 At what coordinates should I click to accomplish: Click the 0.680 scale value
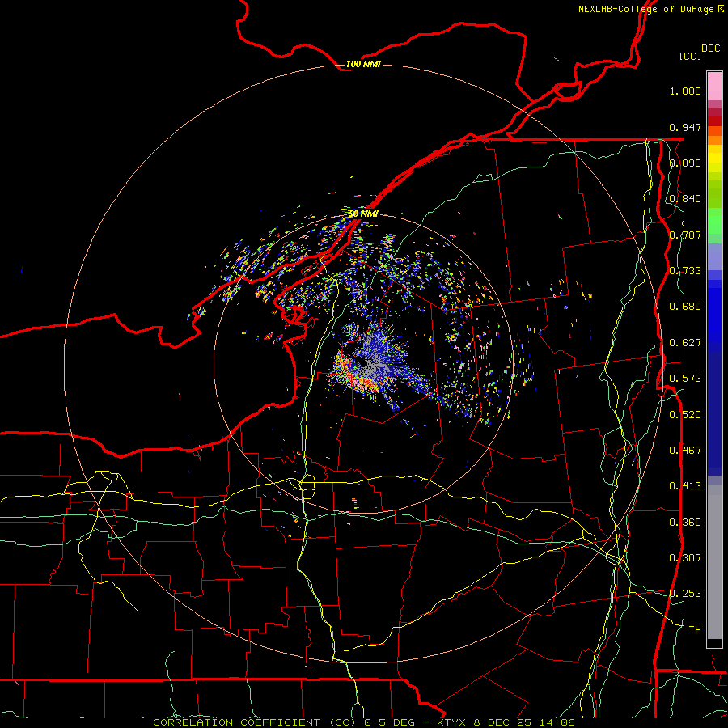(x=685, y=307)
